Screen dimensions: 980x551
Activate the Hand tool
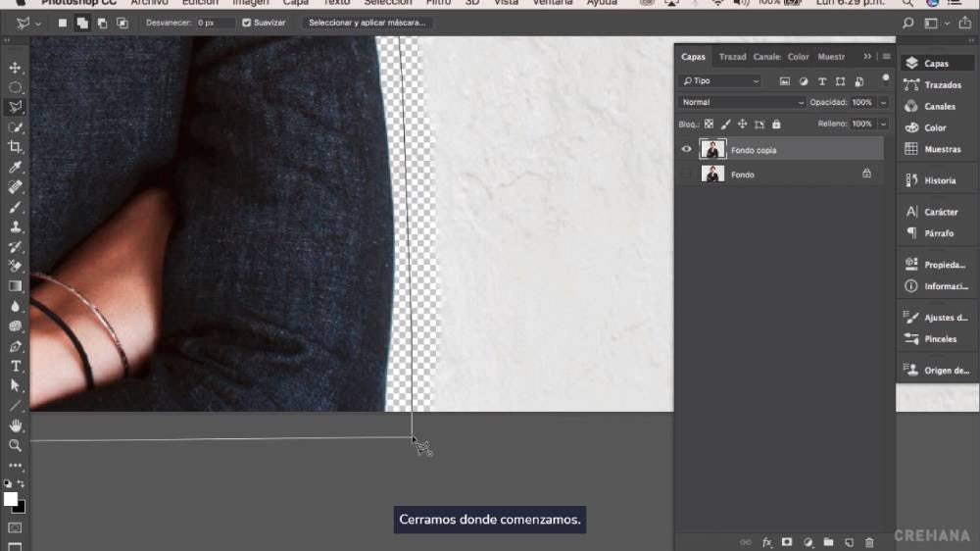[16, 426]
